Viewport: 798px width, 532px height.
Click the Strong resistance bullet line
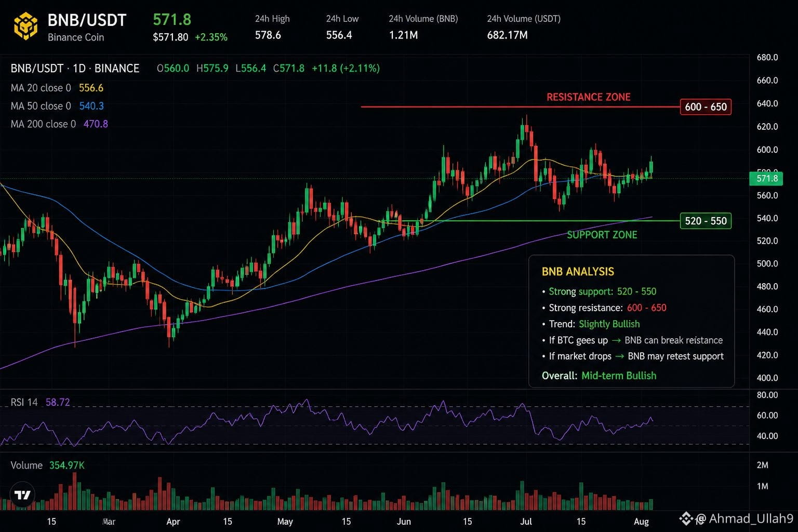point(604,308)
